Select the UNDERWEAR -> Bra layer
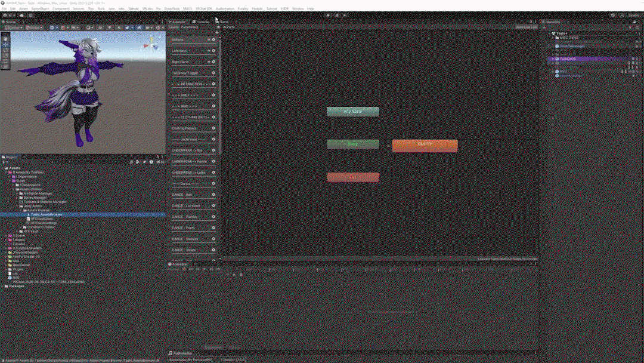 [193, 150]
